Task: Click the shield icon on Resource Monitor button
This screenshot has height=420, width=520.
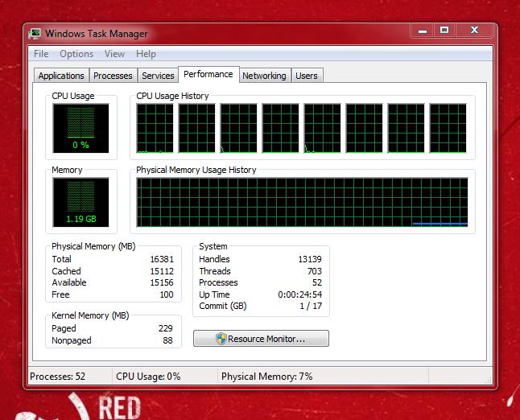Action: (221, 339)
